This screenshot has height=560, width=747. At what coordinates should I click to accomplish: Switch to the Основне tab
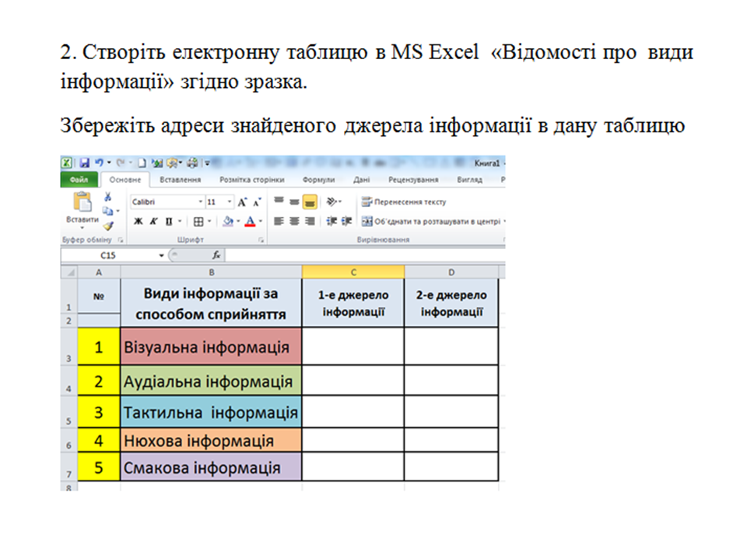pos(124,180)
